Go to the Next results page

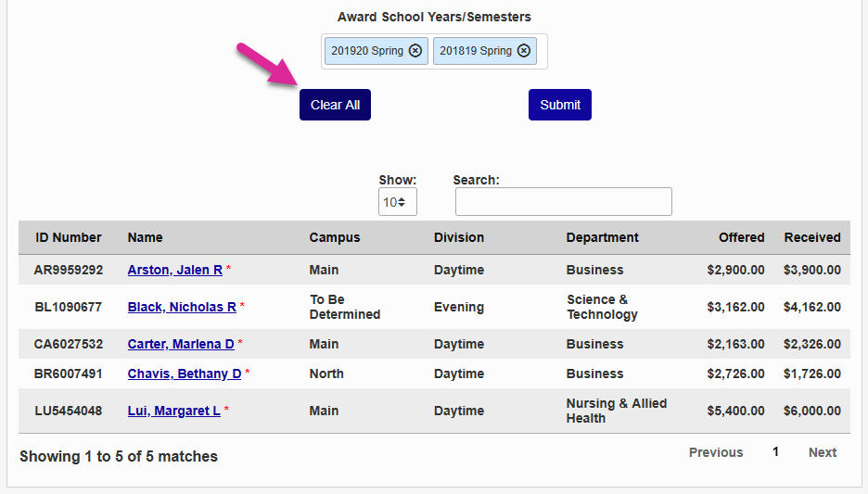[823, 452]
